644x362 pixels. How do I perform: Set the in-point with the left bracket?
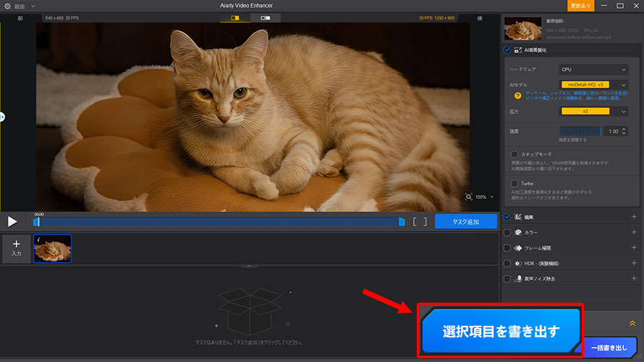pyautogui.click(x=415, y=222)
